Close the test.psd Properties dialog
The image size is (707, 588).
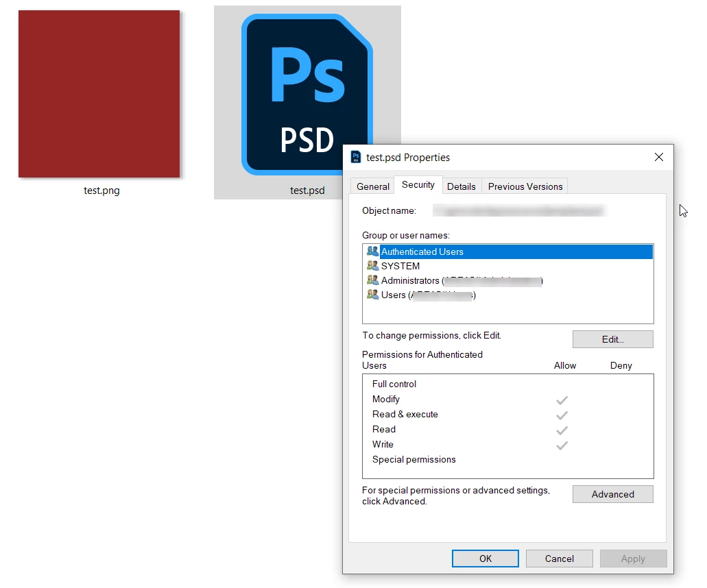(659, 157)
